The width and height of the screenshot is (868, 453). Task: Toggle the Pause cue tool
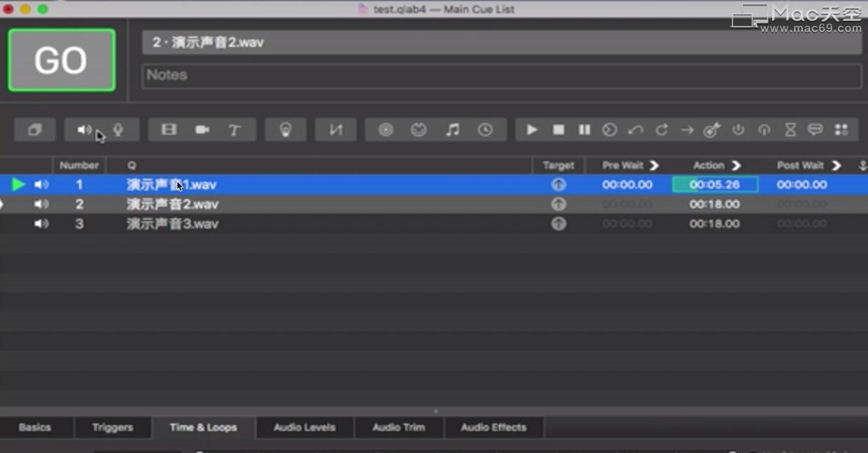tap(584, 130)
